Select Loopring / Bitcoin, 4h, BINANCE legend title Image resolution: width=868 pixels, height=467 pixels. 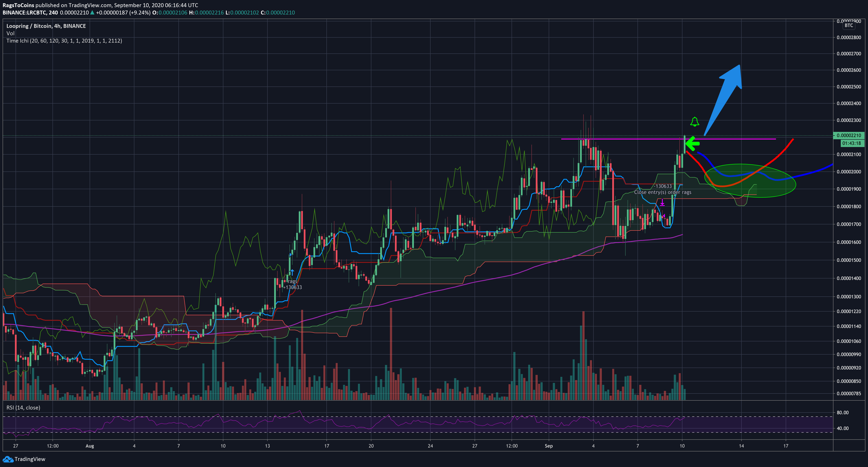46,26
